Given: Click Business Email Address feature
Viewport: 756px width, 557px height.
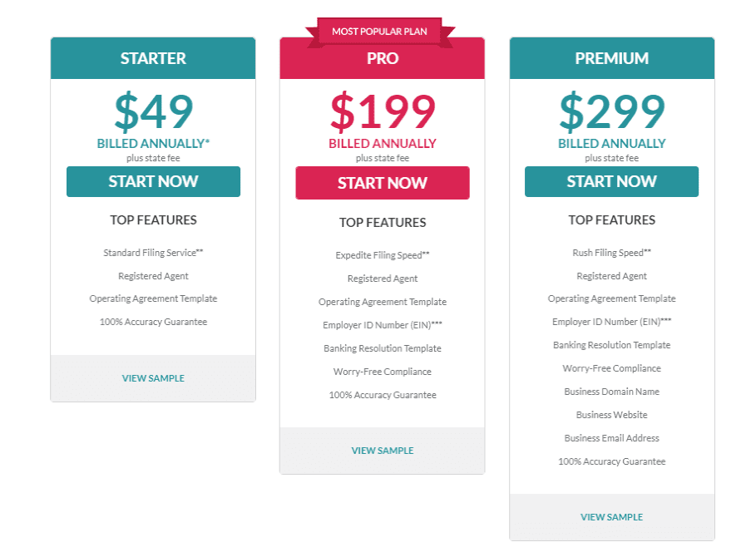Looking at the screenshot, I should (x=611, y=438).
